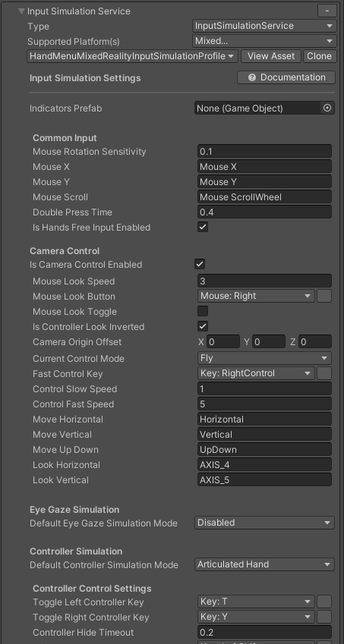Click the square next to Toggle Left Controller Key

[324, 602]
